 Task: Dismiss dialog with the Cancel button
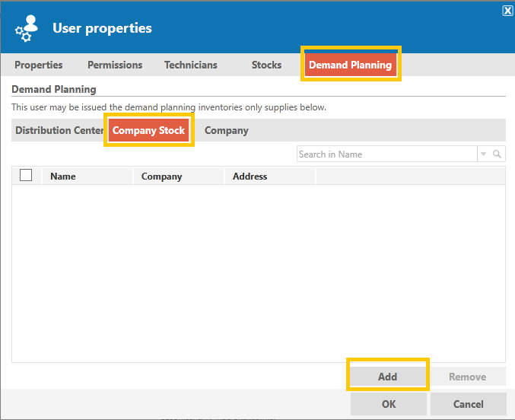[x=469, y=404]
